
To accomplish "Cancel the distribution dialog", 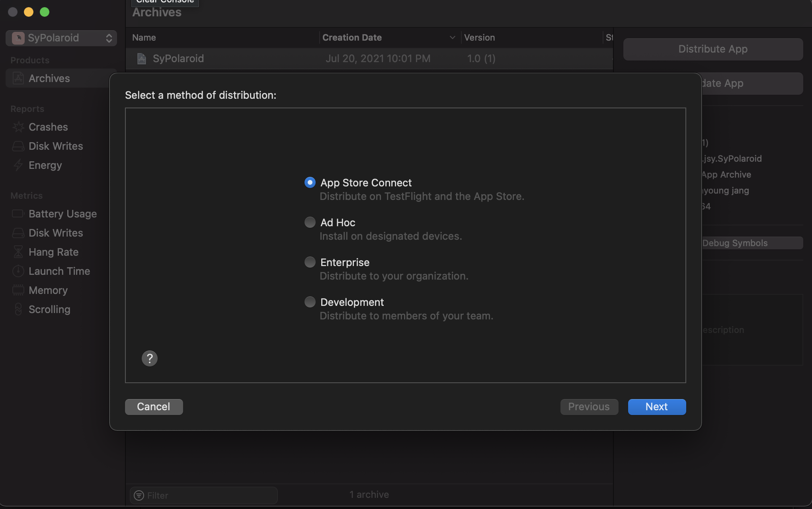I will click(x=153, y=407).
